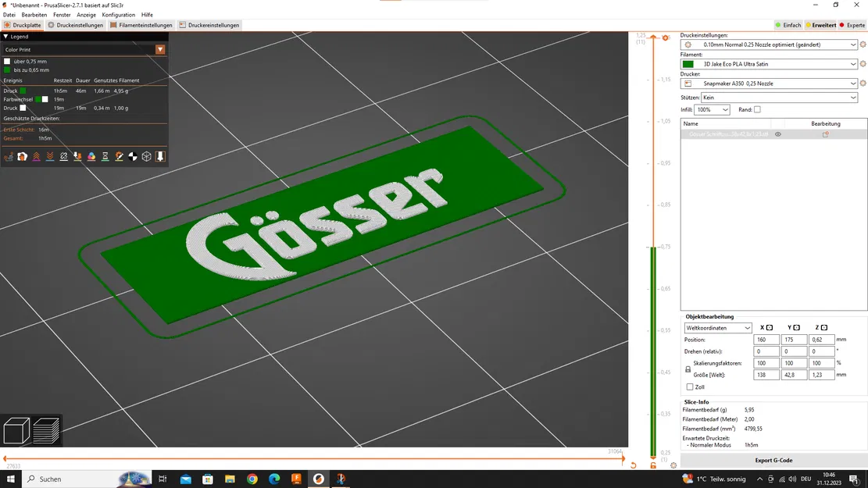Viewport: 868px width, 488px height.
Task: Toggle travel moves visibility in legend toolbar
Action: click(9, 157)
